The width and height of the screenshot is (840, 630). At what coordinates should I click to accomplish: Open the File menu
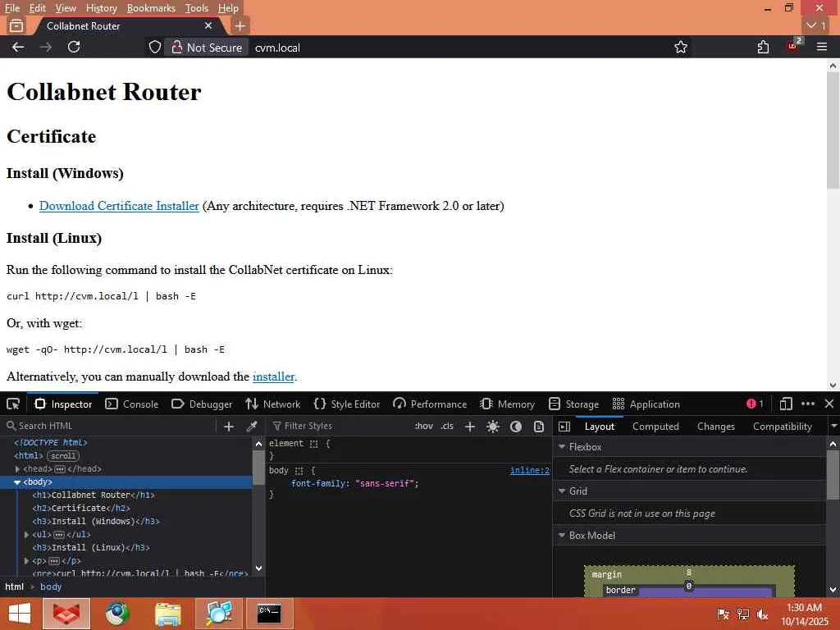[x=11, y=8]
